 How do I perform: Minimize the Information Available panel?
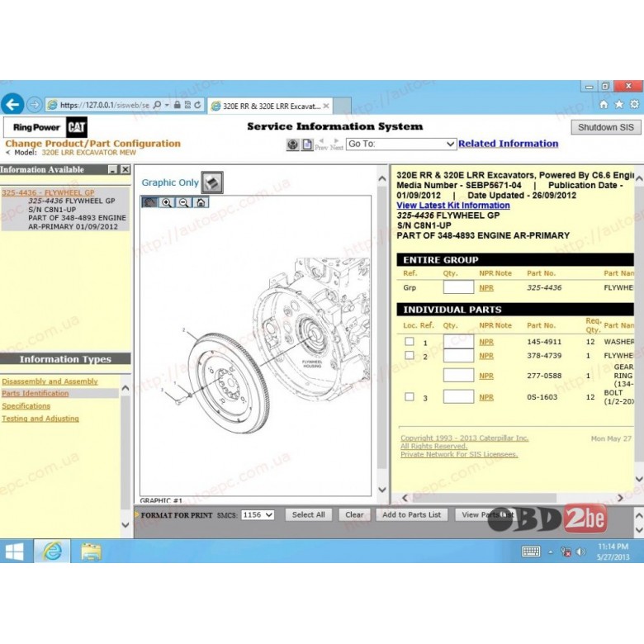[112, 169]
